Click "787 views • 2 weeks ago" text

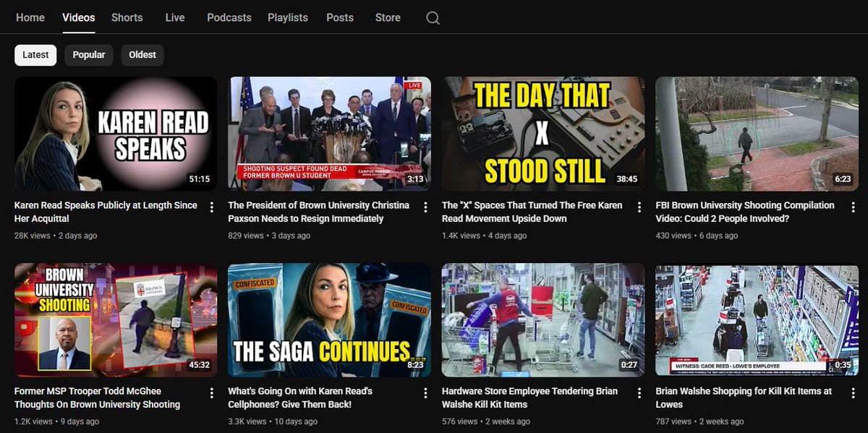tap(699, 421)
